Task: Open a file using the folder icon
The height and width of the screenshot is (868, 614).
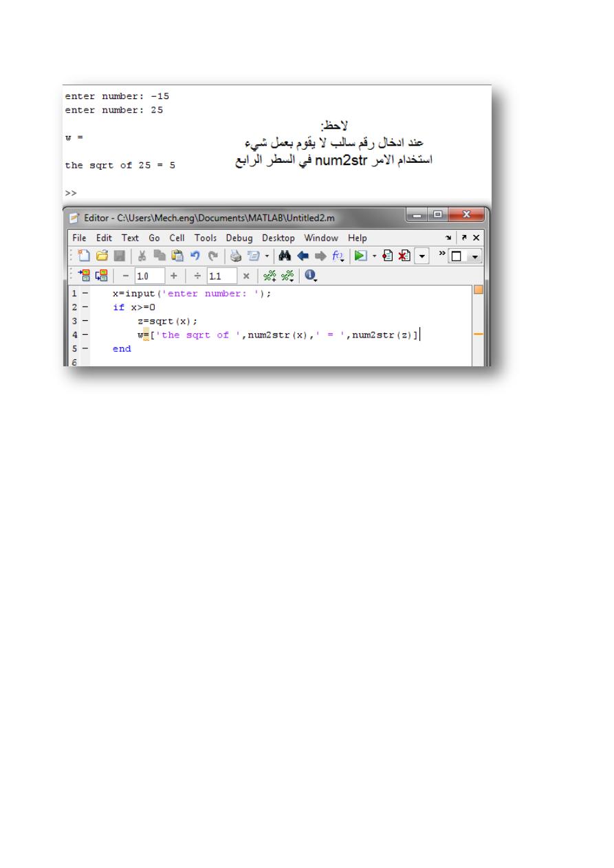Action: point(102,256)
